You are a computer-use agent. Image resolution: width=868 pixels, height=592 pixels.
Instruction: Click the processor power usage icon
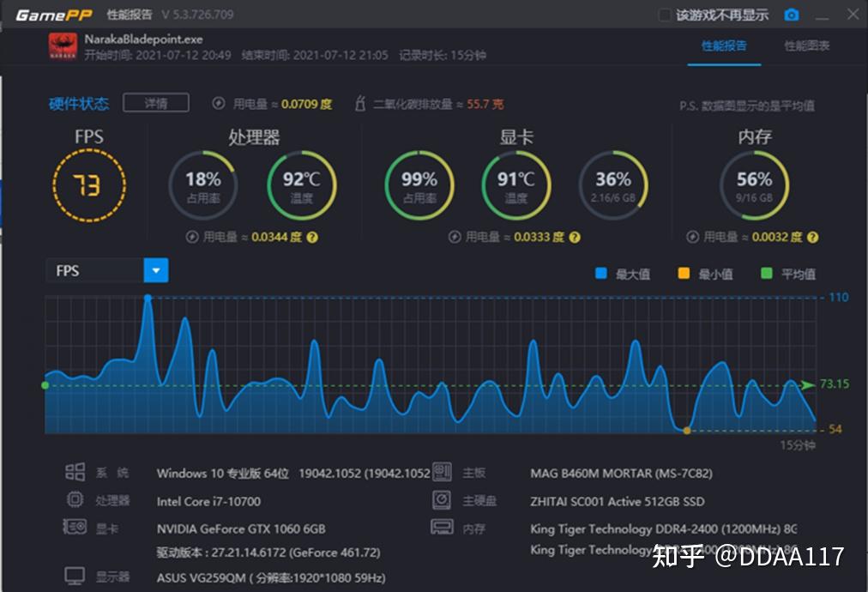click(x=192, y=237)
